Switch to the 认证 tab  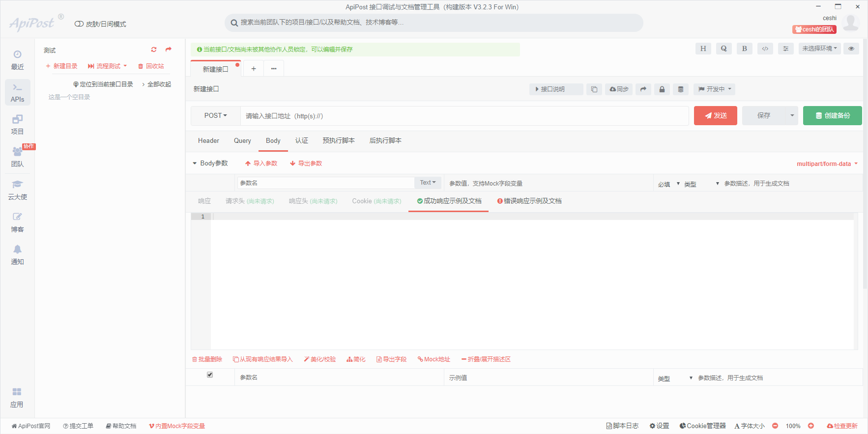[x=302, y=141]
